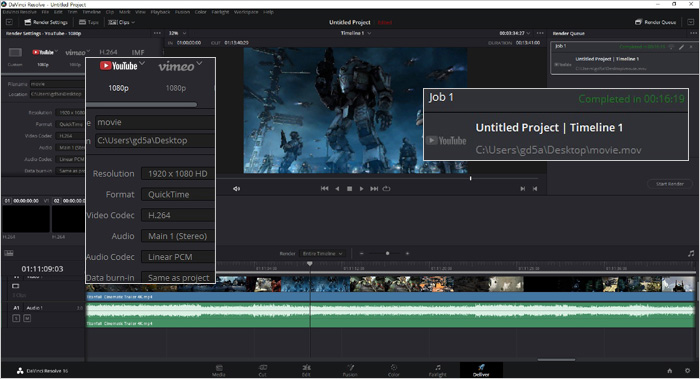The height and width of the screenshot is (379, 700).
Task: Switch to the Deliver page
Action: (x=481, y=371)
